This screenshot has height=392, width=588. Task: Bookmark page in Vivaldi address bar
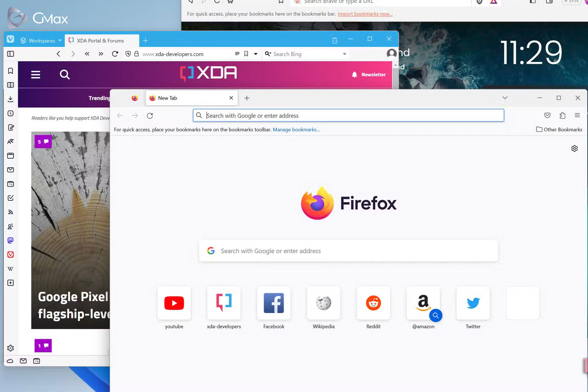coord(246,54)
